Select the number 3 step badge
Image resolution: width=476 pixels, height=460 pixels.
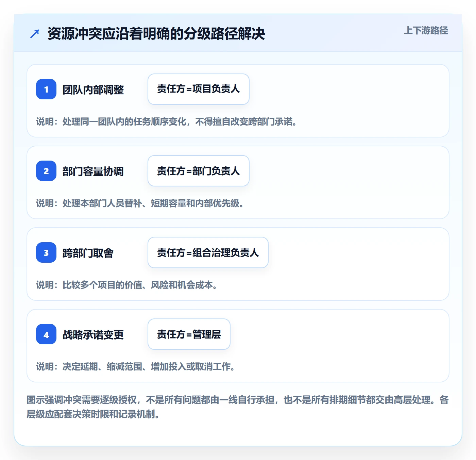pyautogui.click(x=46, y=252)
